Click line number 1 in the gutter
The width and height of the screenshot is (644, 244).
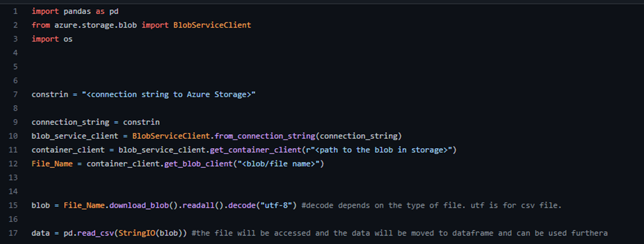click(15, 11)
